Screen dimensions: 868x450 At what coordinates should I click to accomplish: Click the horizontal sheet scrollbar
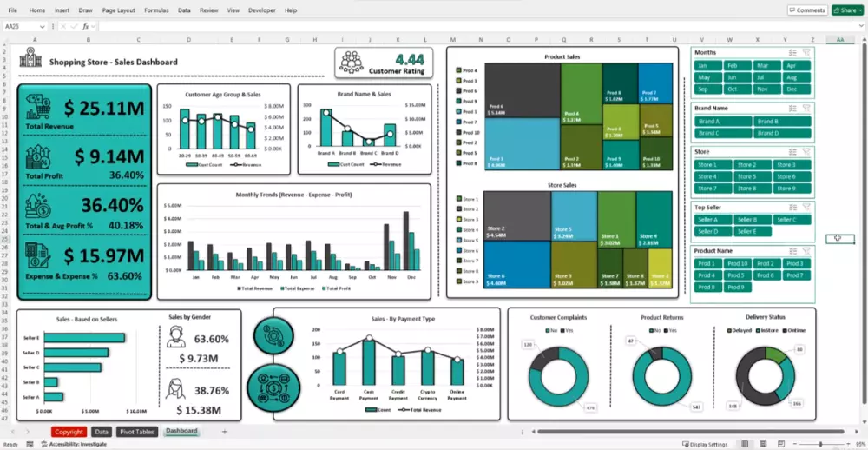coord(690,431)
